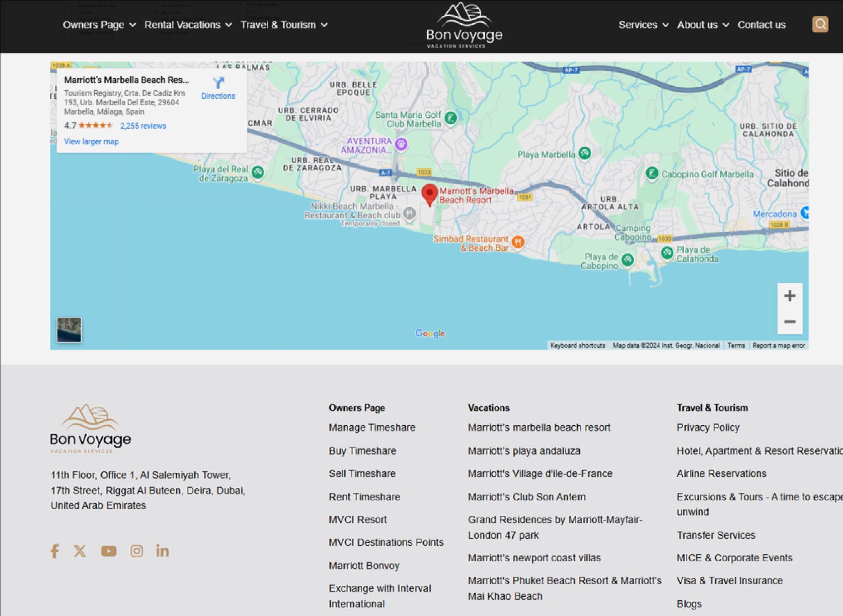The image size is (843, 616).
Task: Zoom out of the map
Action: click(790, 321)
